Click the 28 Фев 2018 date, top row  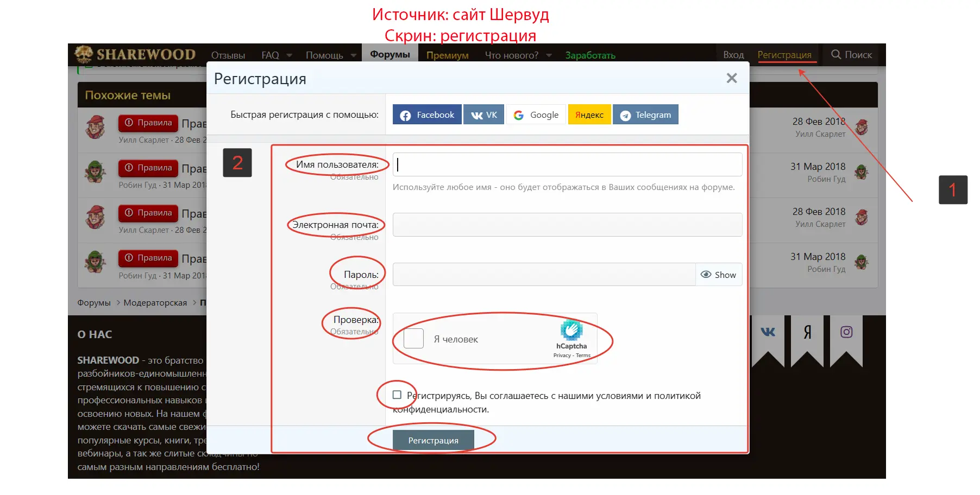(x=819, y=122)
